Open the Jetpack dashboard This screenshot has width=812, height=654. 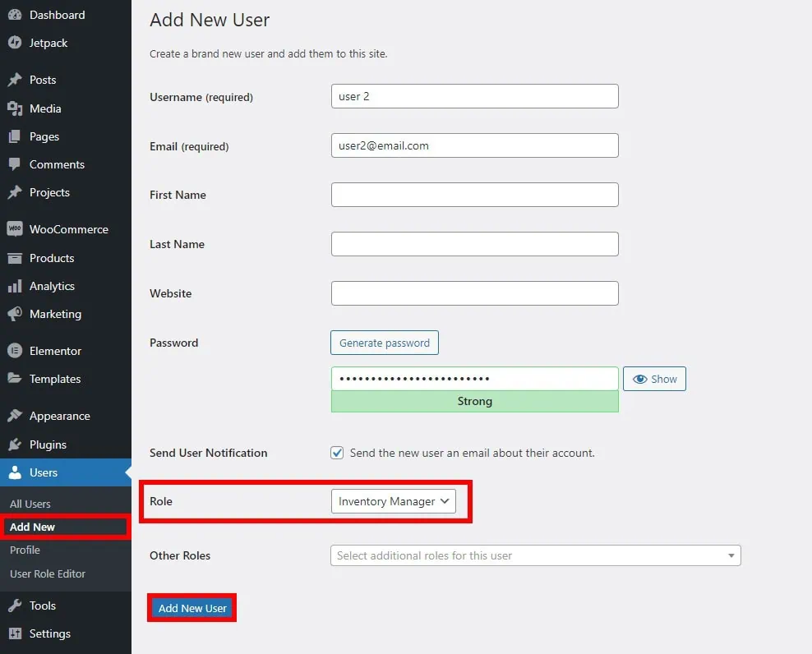pos(16,43)
